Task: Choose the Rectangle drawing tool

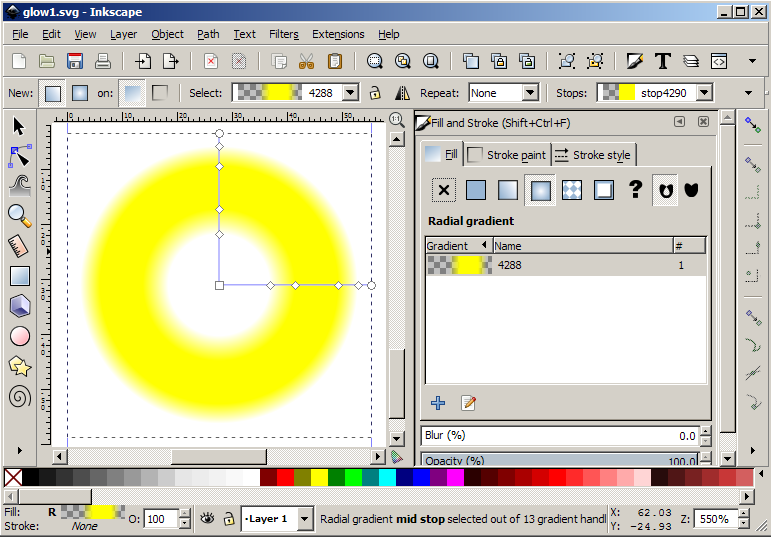Action: click(x=19, y=276)
